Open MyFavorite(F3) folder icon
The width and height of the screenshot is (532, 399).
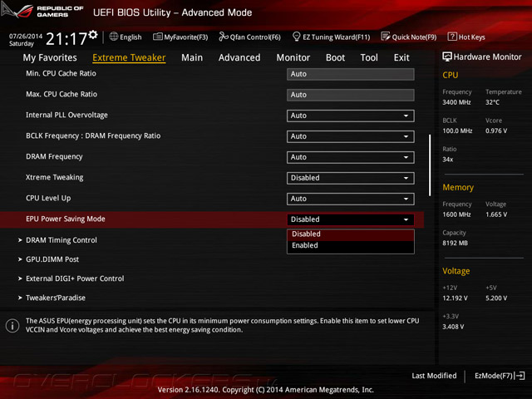click(x=157, y=37)
